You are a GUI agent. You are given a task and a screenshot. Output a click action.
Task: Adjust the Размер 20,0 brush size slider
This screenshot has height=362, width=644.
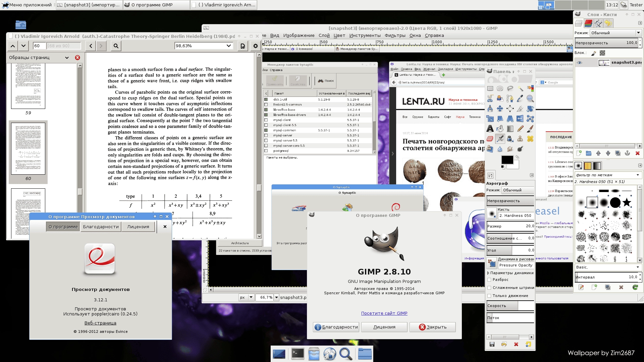[511, 226]
